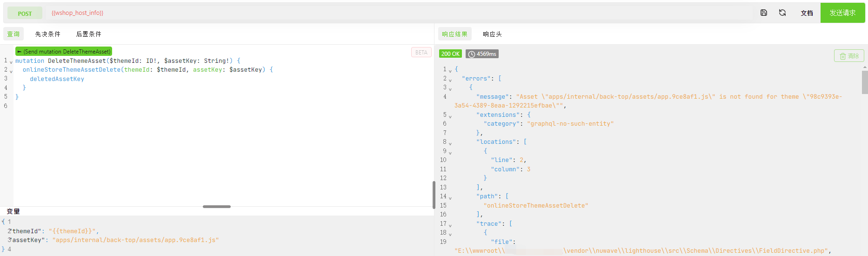Collapse onlineStoreThemeAssetDelete fold arrow on line 2
Screen dimensions: 868x256
(11, 71)
